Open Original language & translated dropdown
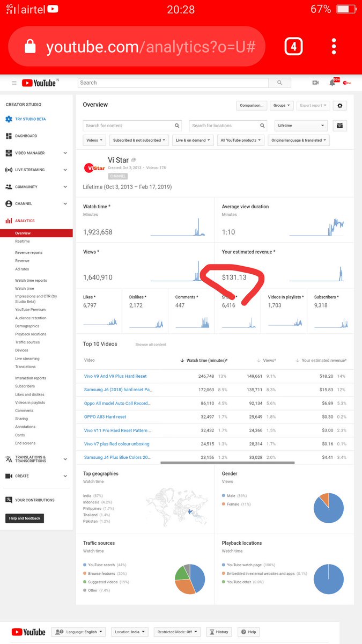 coord(299,140)
